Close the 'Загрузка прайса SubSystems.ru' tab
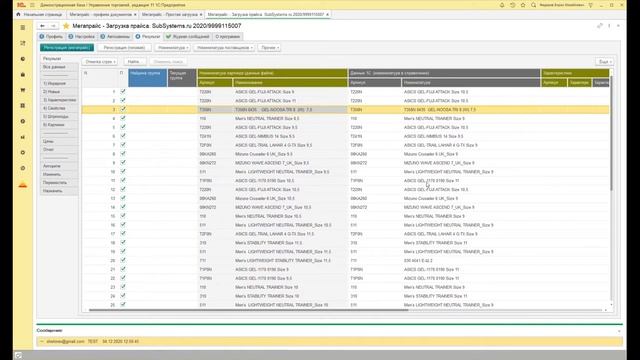Image resolution: width=640 pixels, height=360 pixels. 327,14
